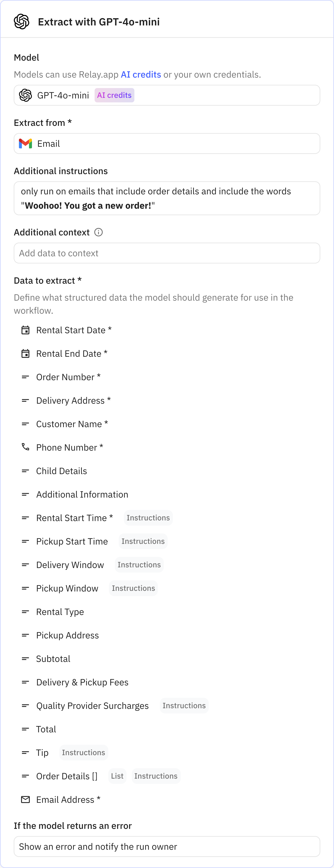This screenshot has width=334, height=868.
Task: Open the AI credits link
Action: coord(141,75)
